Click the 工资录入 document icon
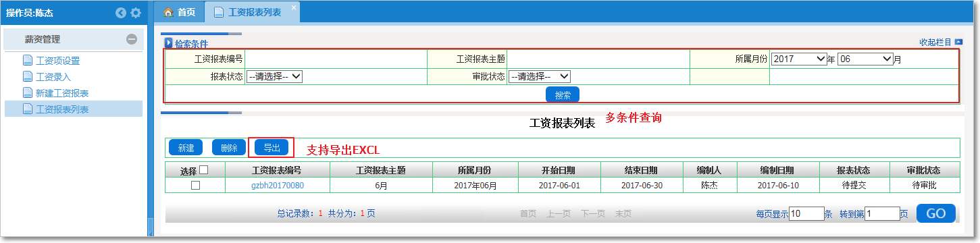 coord(28,76)
